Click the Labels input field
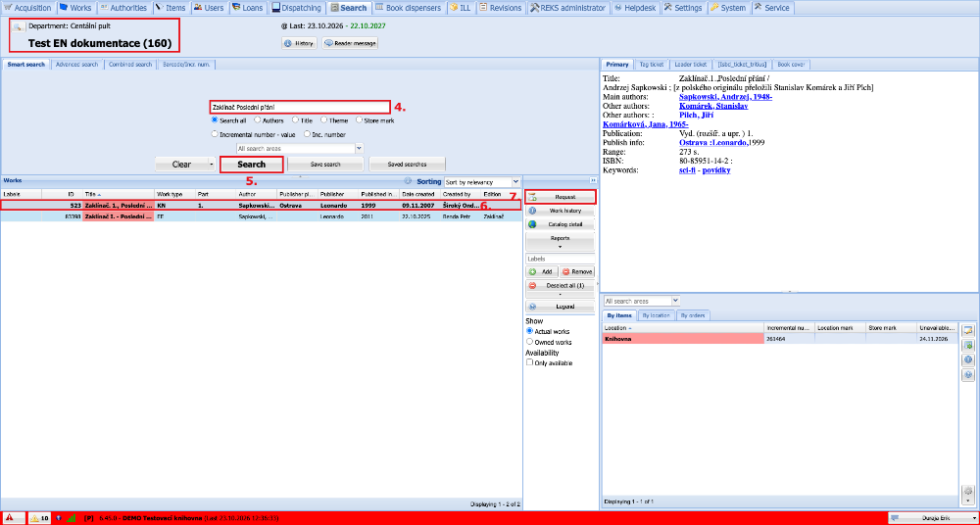 click(x=560, y=259)
